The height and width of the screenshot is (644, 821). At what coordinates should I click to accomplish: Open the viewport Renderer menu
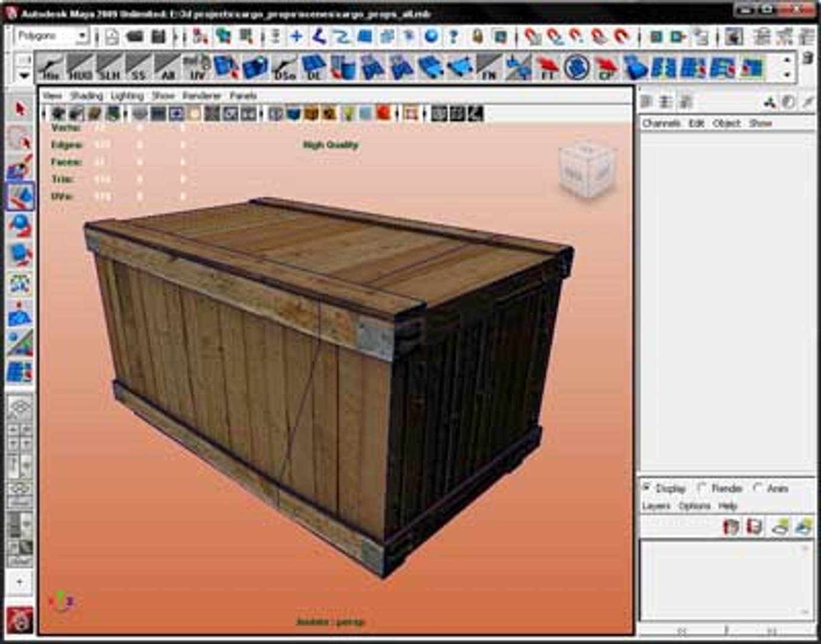click(x=202, y=95)
